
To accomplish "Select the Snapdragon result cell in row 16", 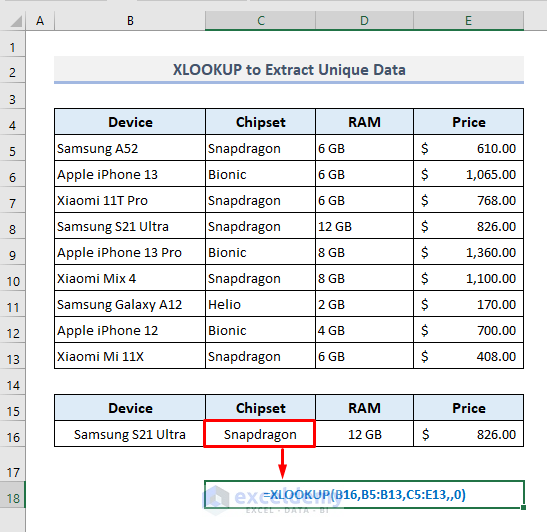I will [x=260, y=434].
